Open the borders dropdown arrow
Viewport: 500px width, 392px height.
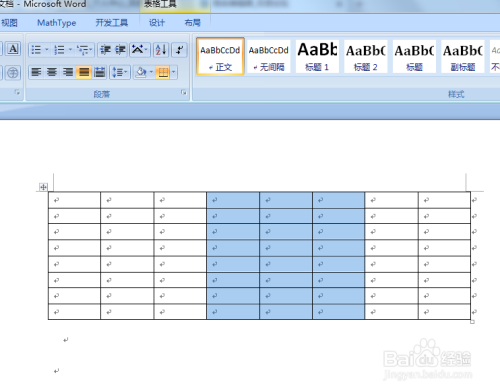pyautogui.click(x=174, y=72)
